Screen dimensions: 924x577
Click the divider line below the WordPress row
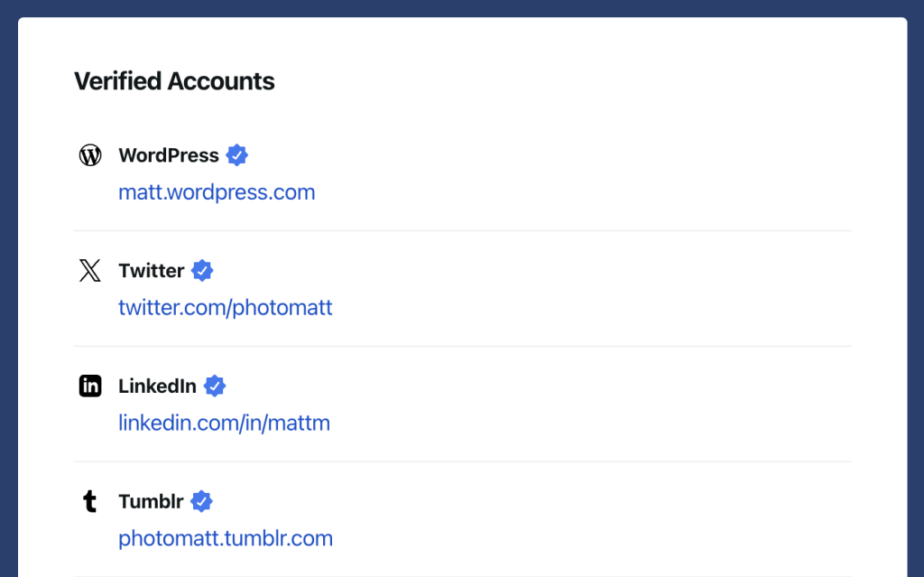pyautogui.click(x=462, y=230)
